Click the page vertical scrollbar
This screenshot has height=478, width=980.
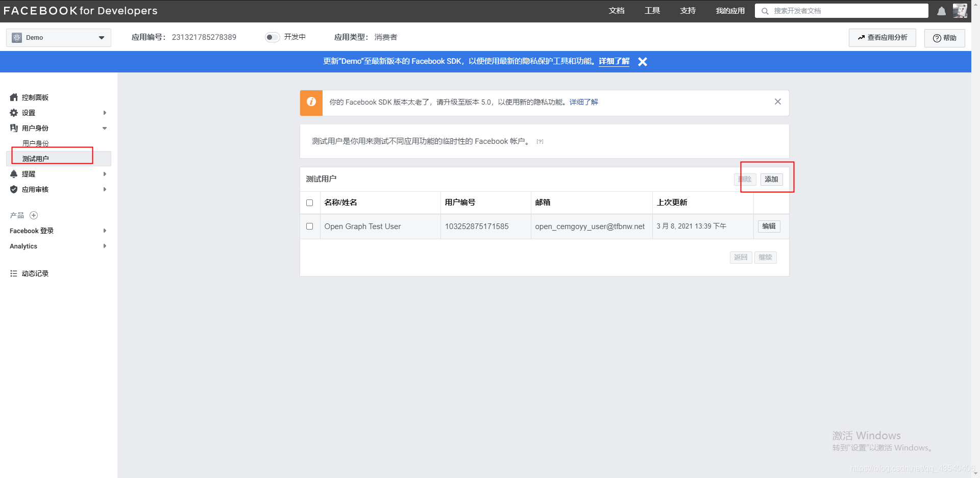(975, 239)
